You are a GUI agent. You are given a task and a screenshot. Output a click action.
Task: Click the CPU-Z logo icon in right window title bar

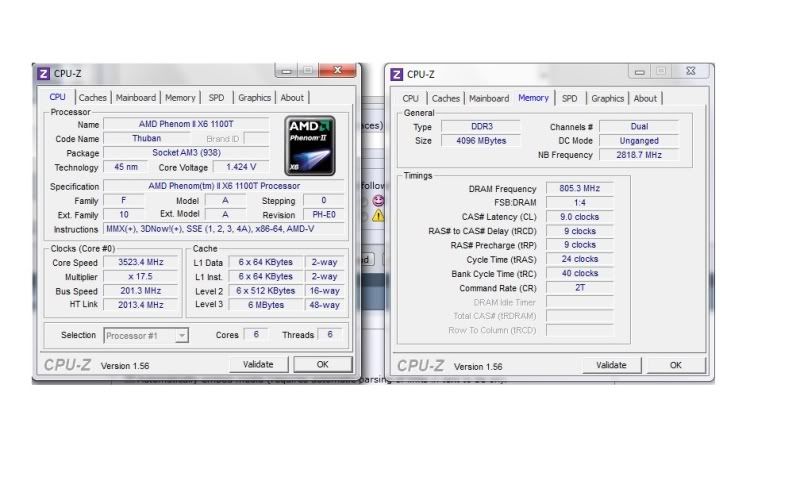point(396,74)
